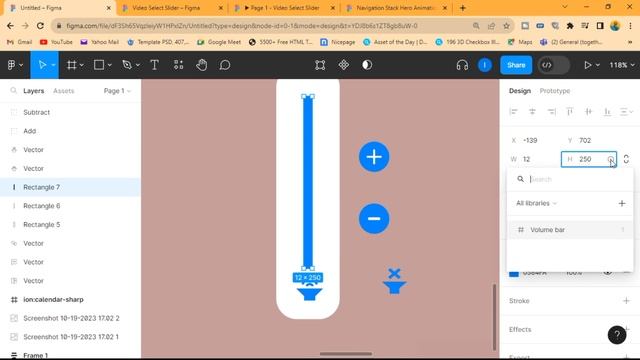Click the vertical canvas scrollbar
640x360 pixels.
coord(494,317)
